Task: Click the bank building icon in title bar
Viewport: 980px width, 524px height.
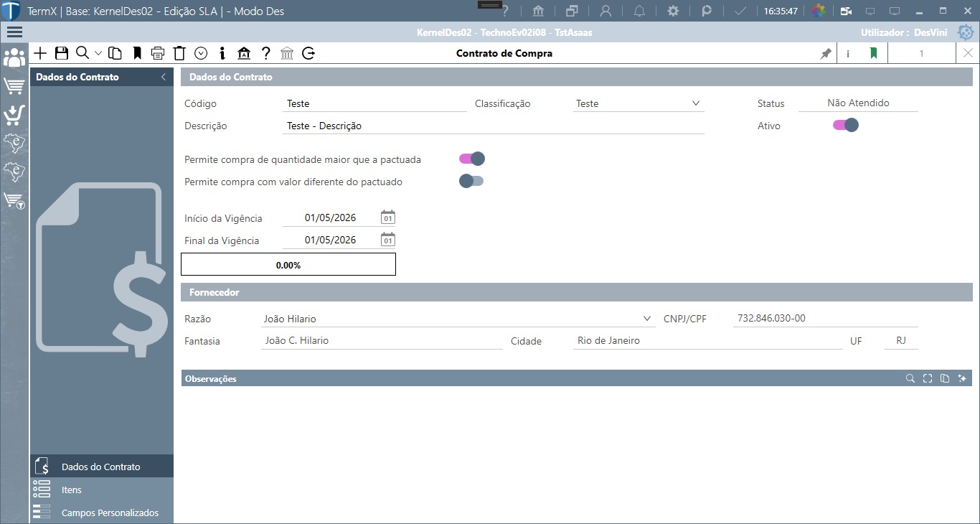Action: click(538, 11)
